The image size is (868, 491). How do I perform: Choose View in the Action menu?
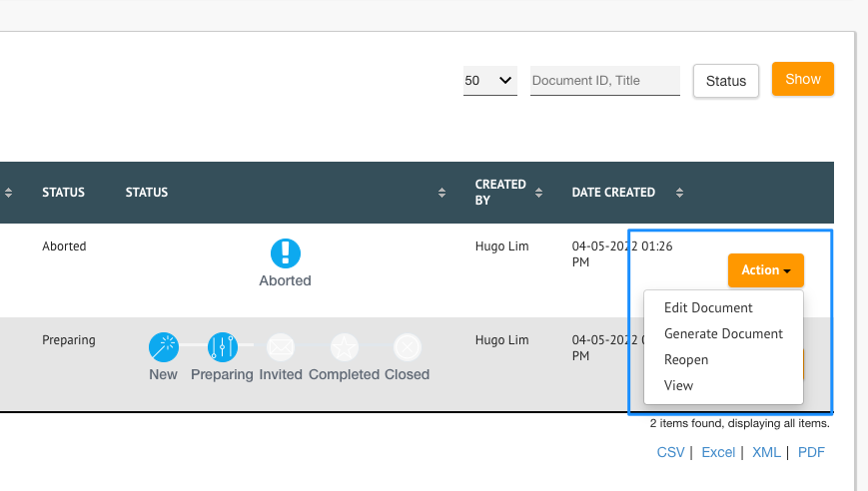[x=678, y=385]
